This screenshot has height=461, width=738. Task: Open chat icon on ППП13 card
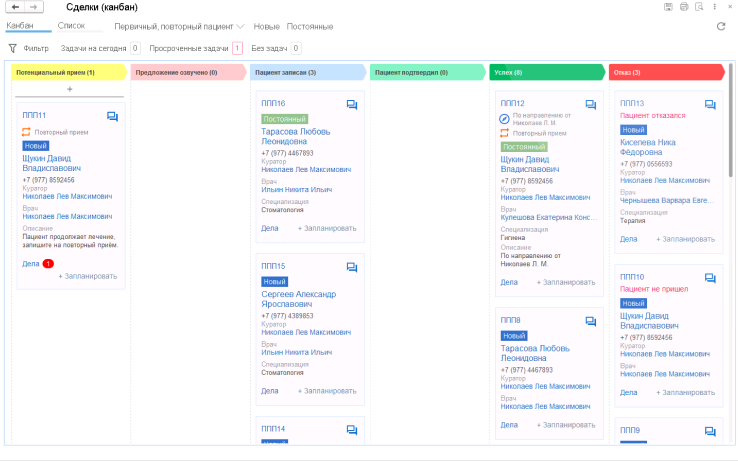(x=710, y=105)
